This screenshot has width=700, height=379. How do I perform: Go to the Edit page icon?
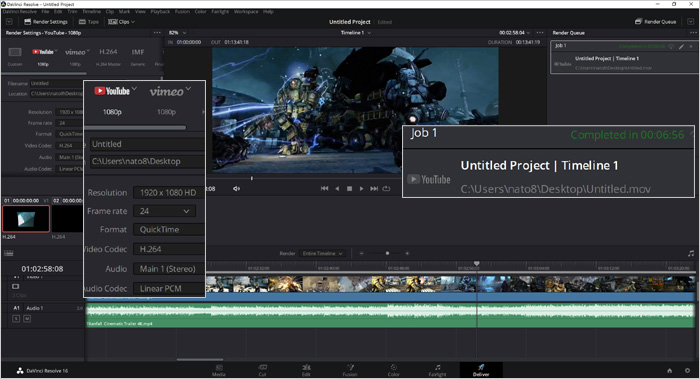tap(306, 370)
